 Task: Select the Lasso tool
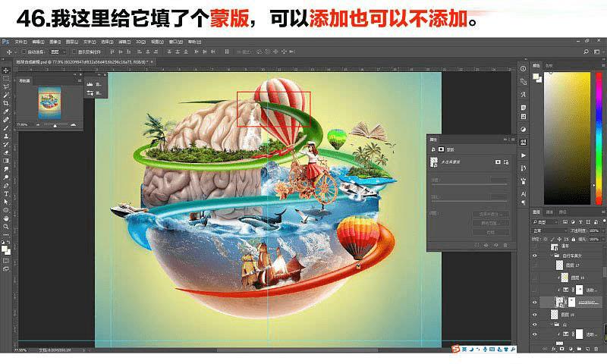click(x=6, y=87)
